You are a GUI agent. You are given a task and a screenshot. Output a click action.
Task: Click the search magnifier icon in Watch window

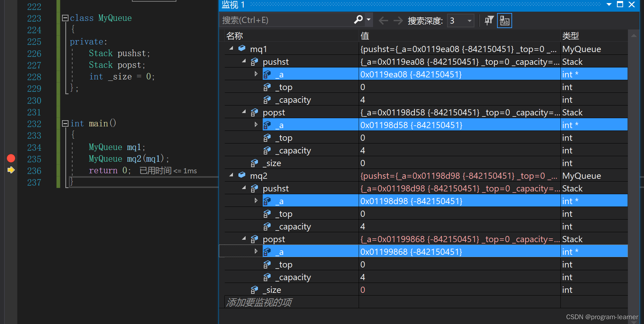tap(358, 20)
